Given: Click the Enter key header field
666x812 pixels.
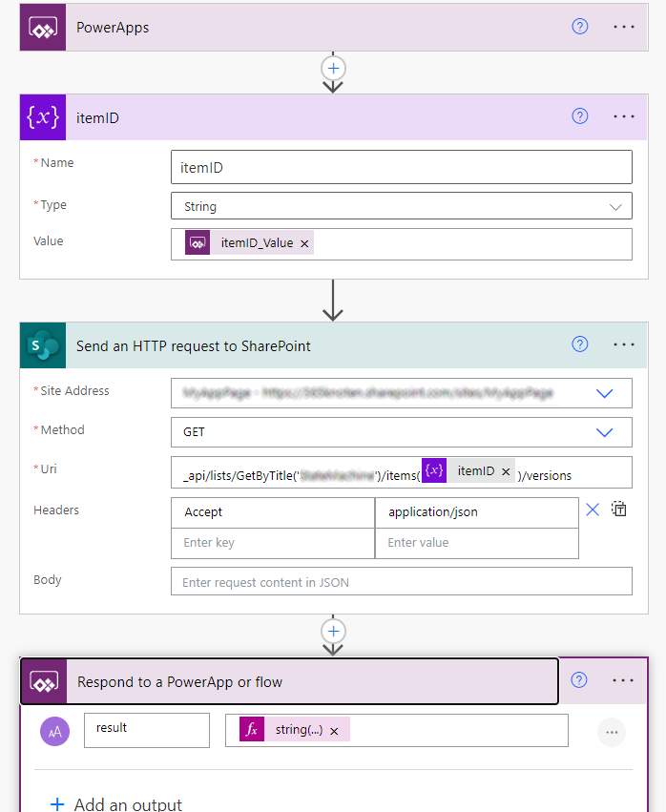Looking at the screenshot, I should 272,543.
